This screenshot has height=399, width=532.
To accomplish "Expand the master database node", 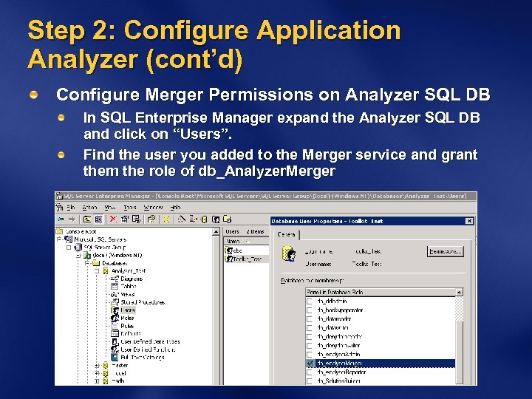I will pos(97,366).
